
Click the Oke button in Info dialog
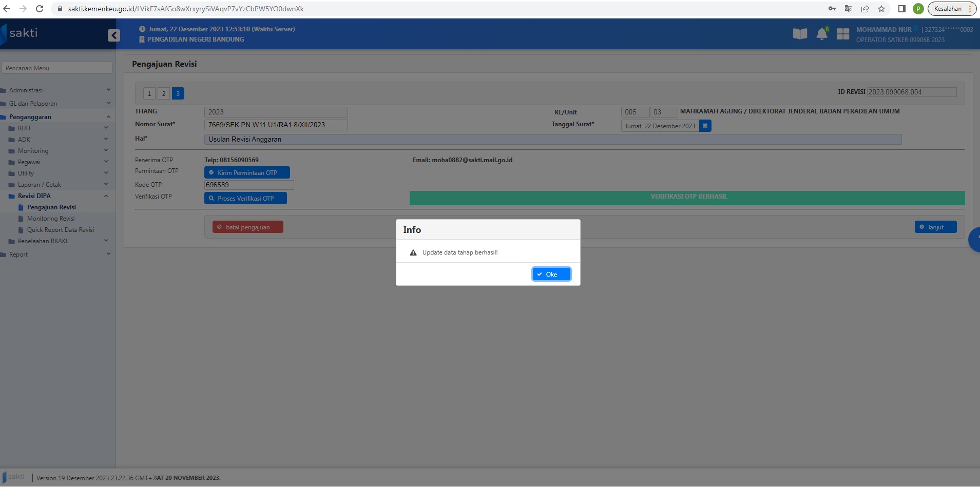(x=551, y=275)
